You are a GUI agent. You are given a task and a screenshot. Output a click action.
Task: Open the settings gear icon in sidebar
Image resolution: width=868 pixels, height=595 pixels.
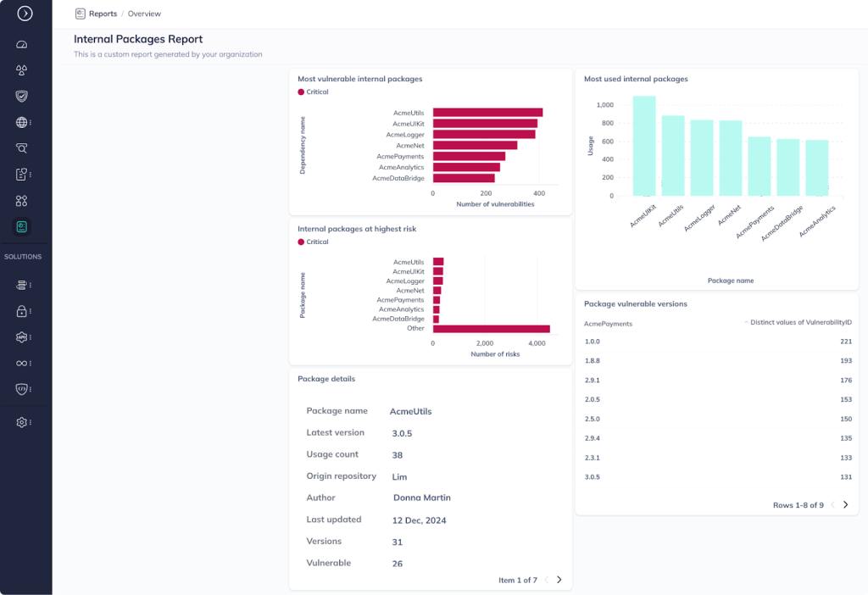[22, 422]
